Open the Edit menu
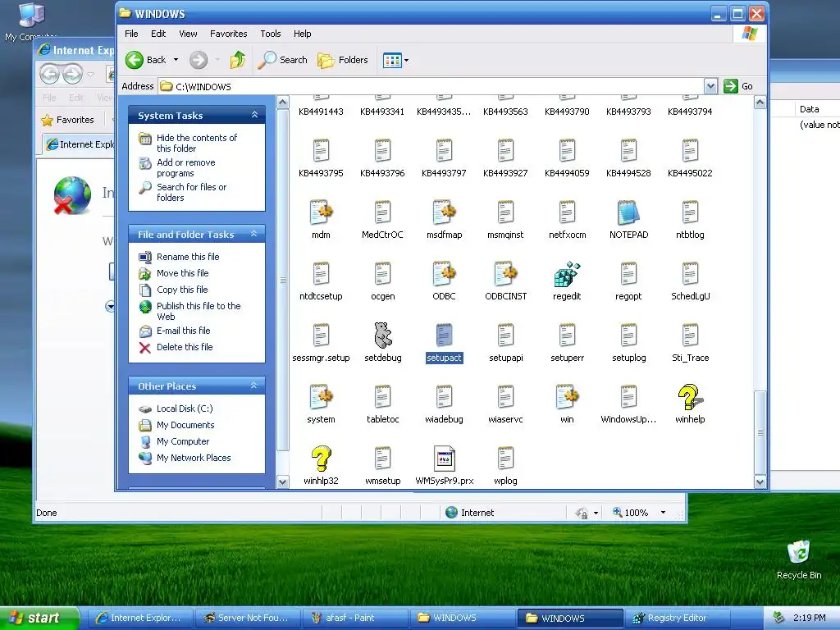 coord(158,34)
